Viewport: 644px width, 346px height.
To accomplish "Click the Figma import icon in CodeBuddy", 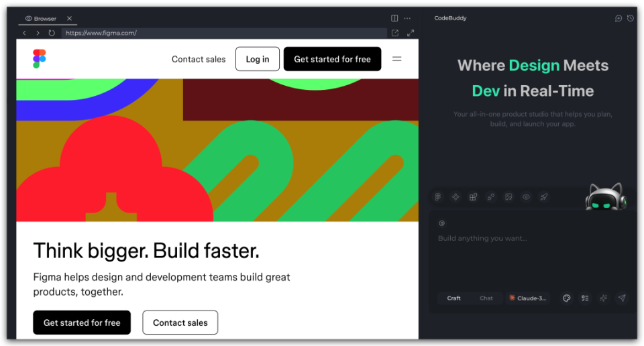I will tap(438, 197).
